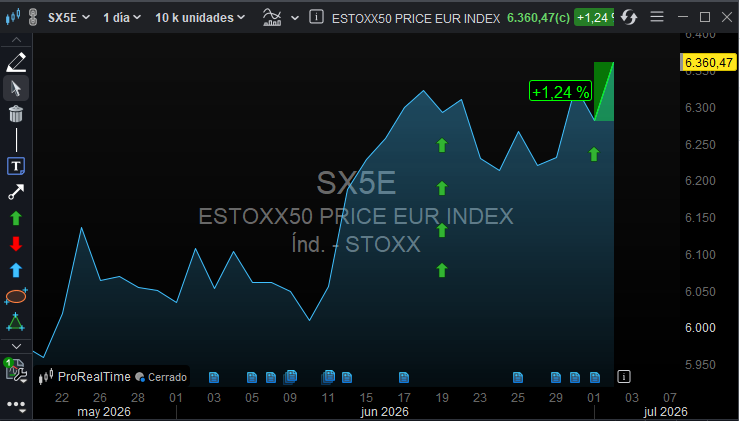This screenshot has height=421, width=740.
Task: Open news document icon above date 03 June
Action: (x=214, y=377)
